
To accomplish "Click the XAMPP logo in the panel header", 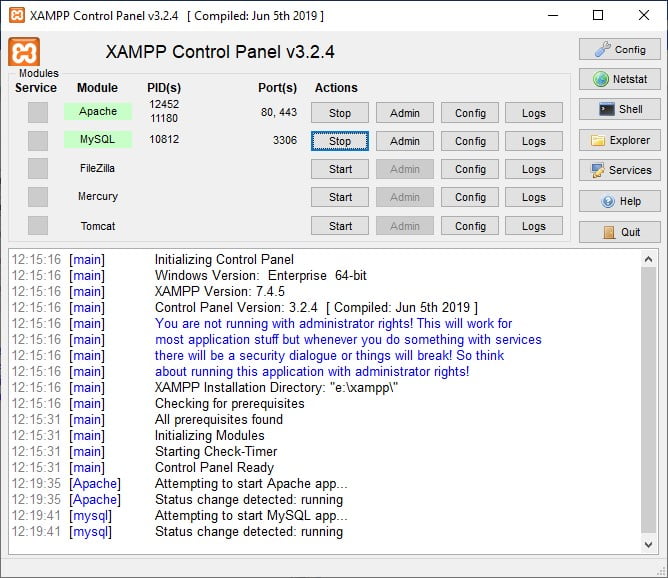I will tap(24, 52).
